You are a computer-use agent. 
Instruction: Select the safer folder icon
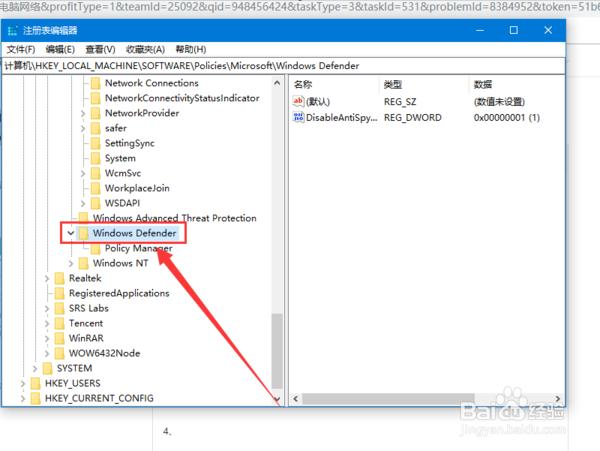point(96,128)
